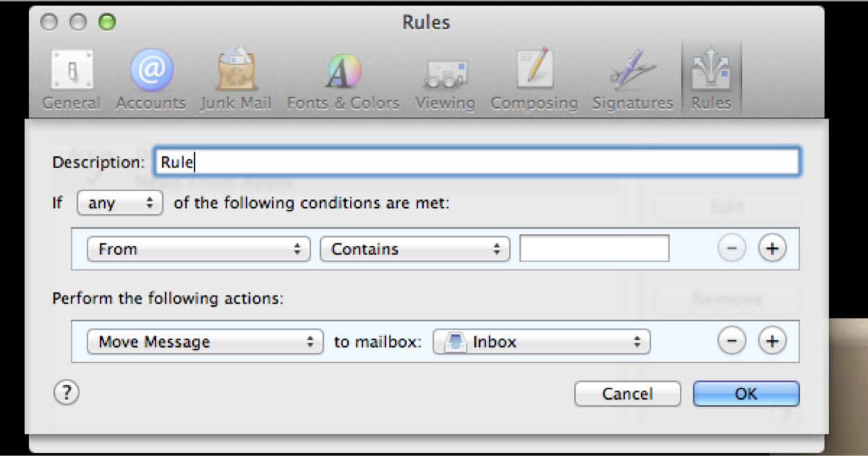
Task: Add a condition with the plus button
Action: point(771,249)
